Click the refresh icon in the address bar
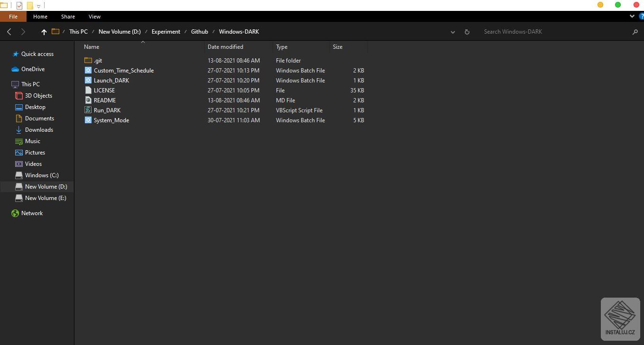Viewport: 644px width, 345px height. pos(467,32)
